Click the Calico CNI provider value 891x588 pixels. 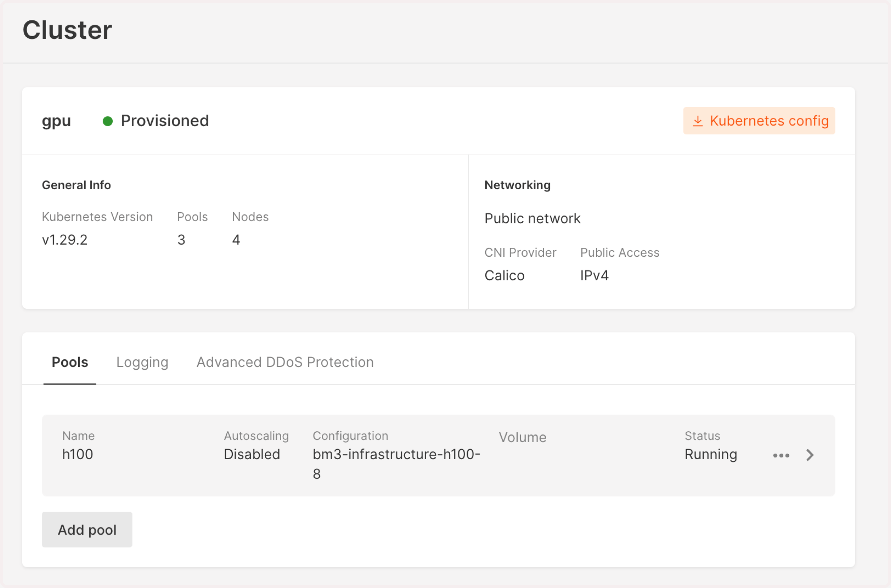tap(504, 275)
